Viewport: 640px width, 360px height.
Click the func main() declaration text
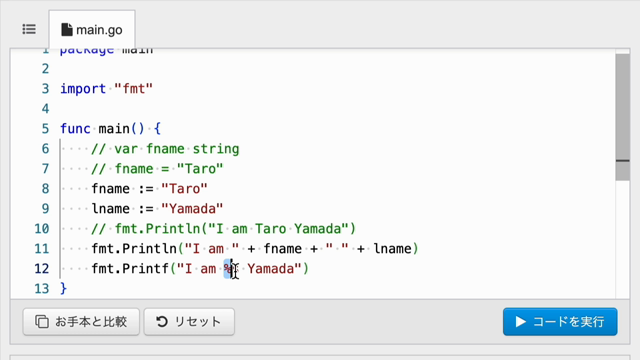110,129
